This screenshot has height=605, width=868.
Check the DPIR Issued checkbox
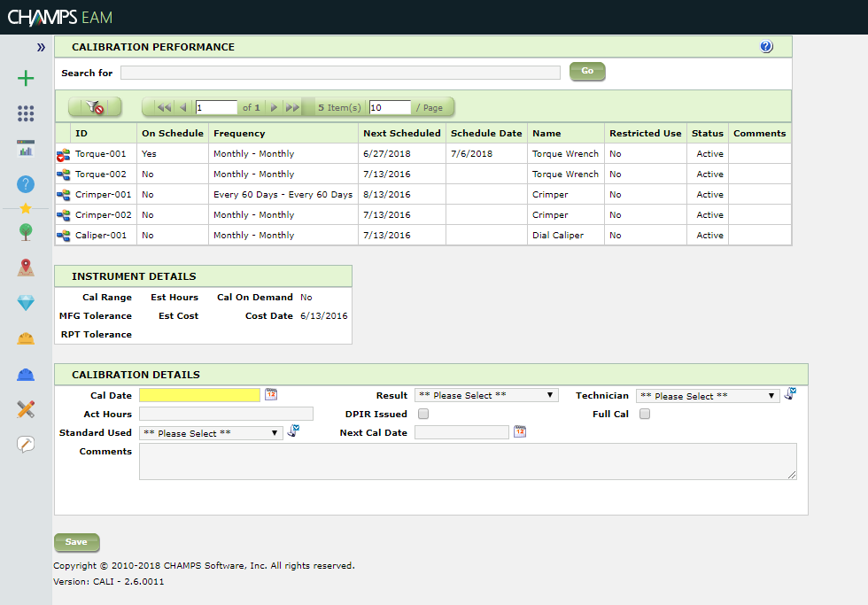pyautogui.click(x=423, y=414)
